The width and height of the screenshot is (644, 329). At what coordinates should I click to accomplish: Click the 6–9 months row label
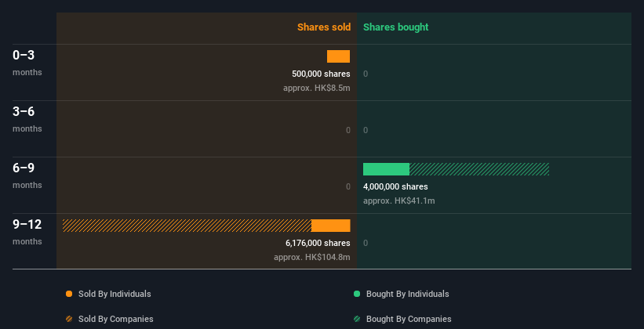27,175
